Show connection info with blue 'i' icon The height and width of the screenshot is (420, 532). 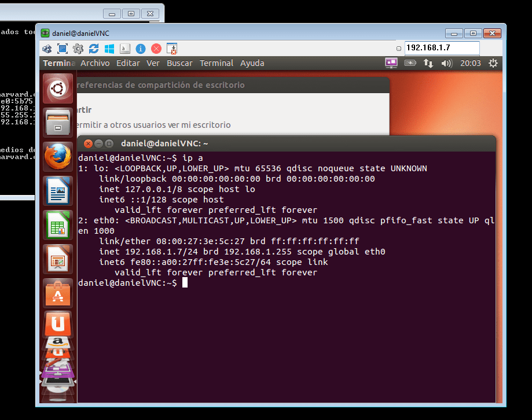[x=141, y=49]
